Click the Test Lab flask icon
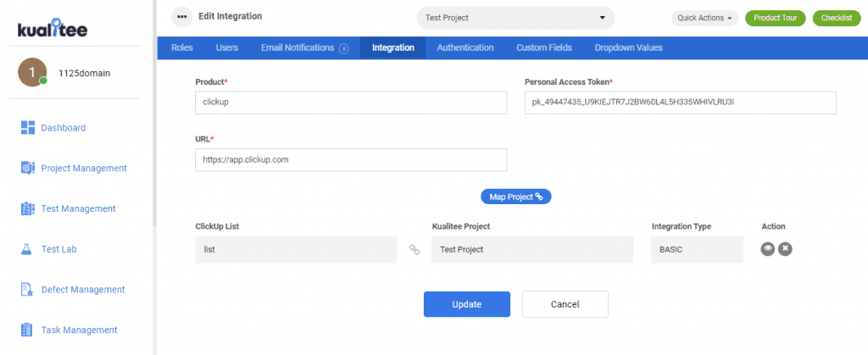This screenshot has height=355, width=868. (x=28, y=249)
